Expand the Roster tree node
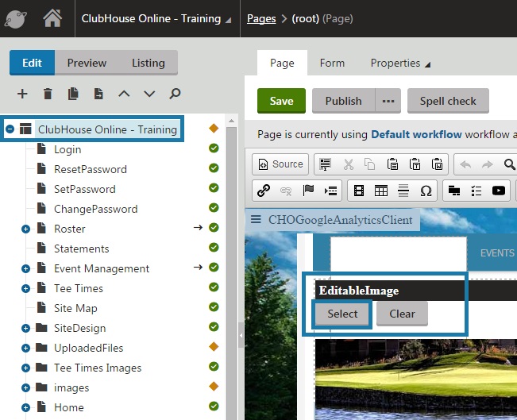This screenshot has height=420, width=517. coord(25,229)
